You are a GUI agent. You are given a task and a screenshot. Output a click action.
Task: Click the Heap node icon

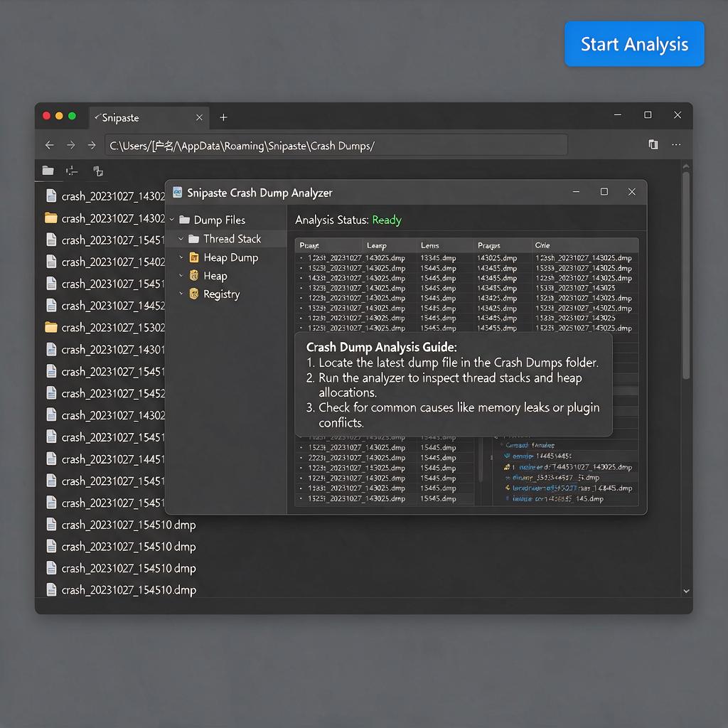194,276
